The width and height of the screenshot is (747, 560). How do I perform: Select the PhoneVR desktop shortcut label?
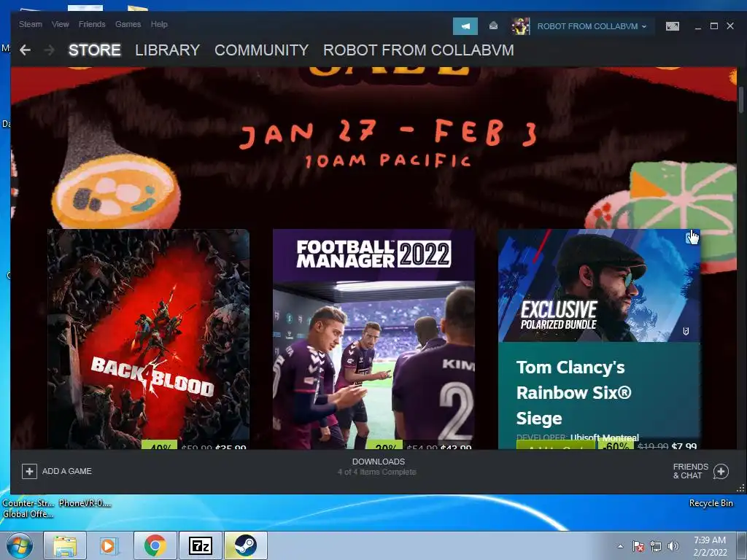point(85,503)
